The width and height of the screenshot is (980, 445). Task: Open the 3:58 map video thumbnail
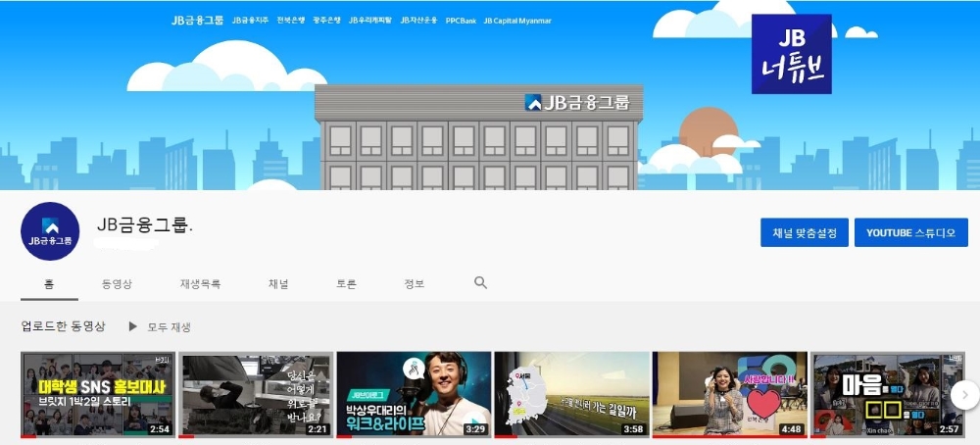pyautogui.click(x=572, y=394)
